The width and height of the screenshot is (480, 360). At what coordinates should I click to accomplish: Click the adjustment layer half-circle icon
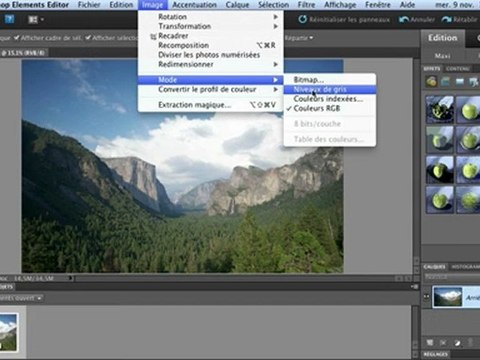[457, 342]
